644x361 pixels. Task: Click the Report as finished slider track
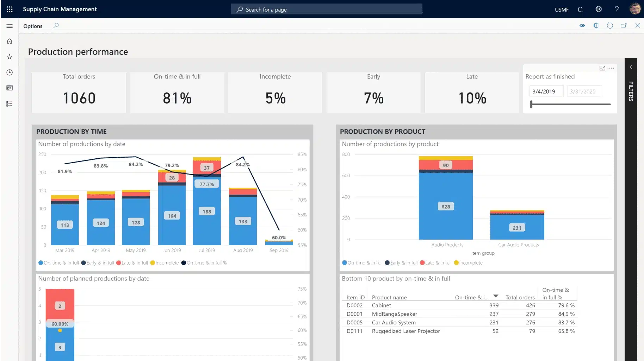[571, 104]
